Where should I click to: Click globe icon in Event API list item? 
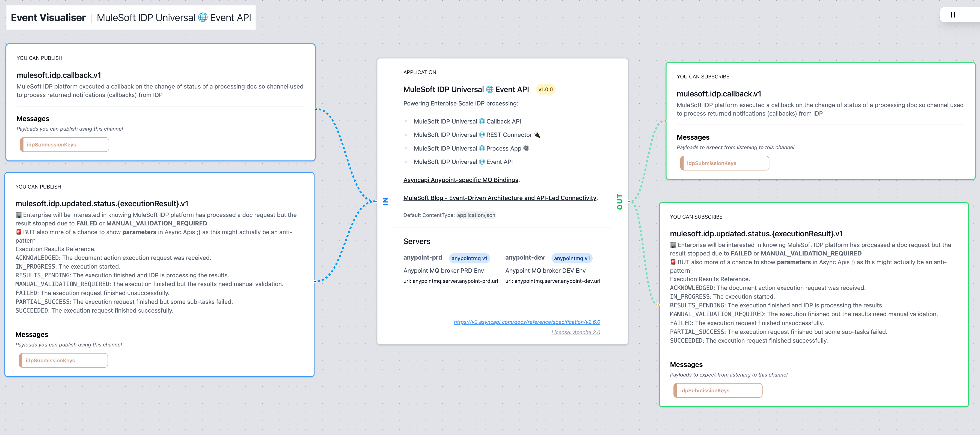point(482,162)
